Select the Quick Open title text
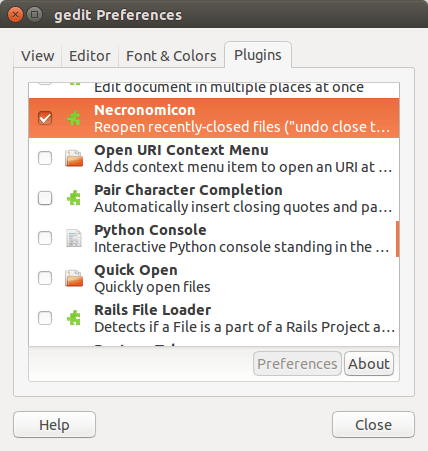 pos(136,270)
